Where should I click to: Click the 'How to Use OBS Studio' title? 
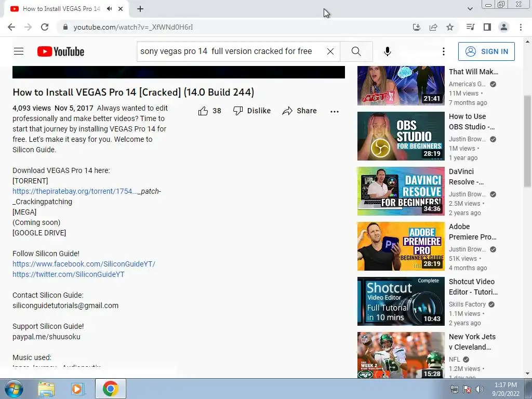[472, 122]
